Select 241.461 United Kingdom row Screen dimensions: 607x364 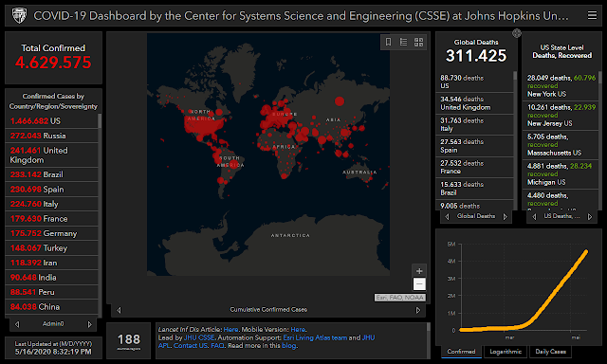click(x=51, y=155)
